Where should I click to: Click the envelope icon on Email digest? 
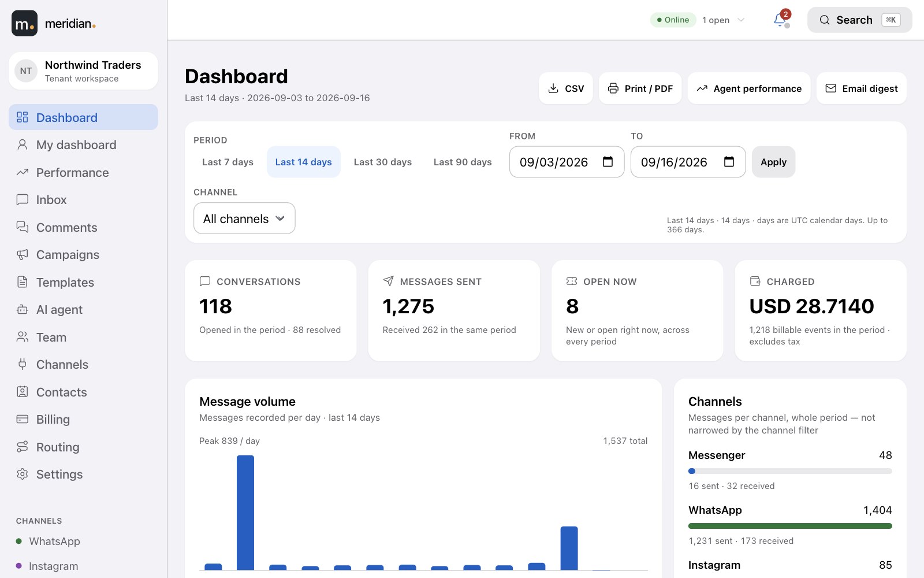831,88
